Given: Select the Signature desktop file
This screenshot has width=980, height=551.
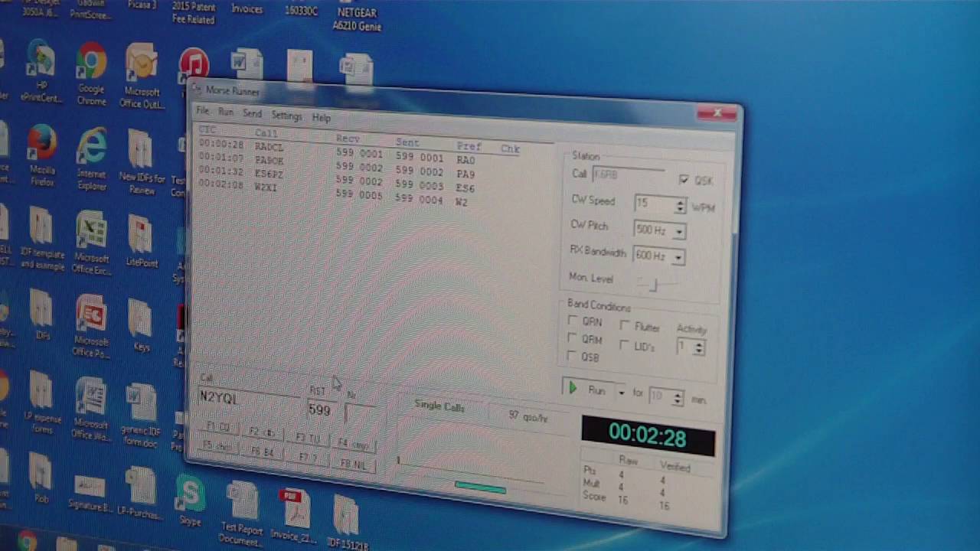Looking at the screenshot, I should click(90, 491).
